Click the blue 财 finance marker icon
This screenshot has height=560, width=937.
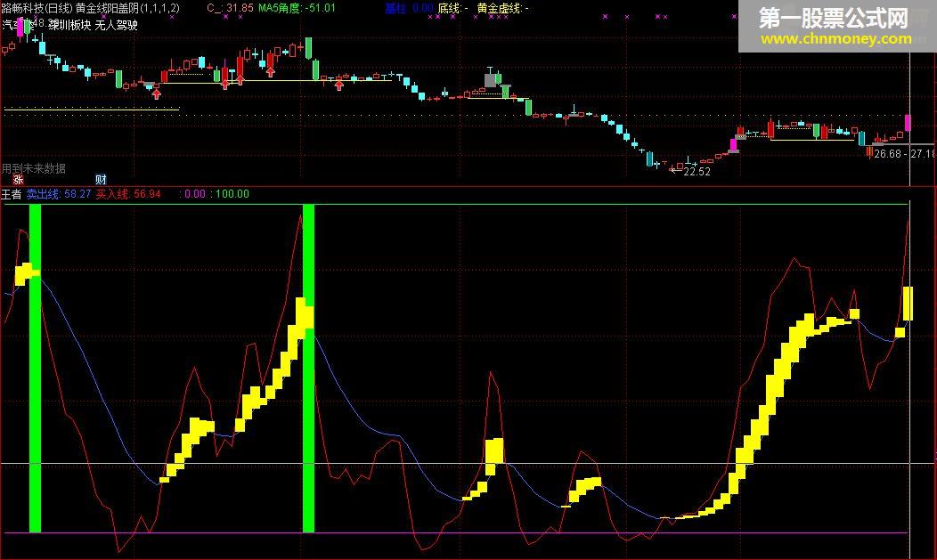click(101, 180)
